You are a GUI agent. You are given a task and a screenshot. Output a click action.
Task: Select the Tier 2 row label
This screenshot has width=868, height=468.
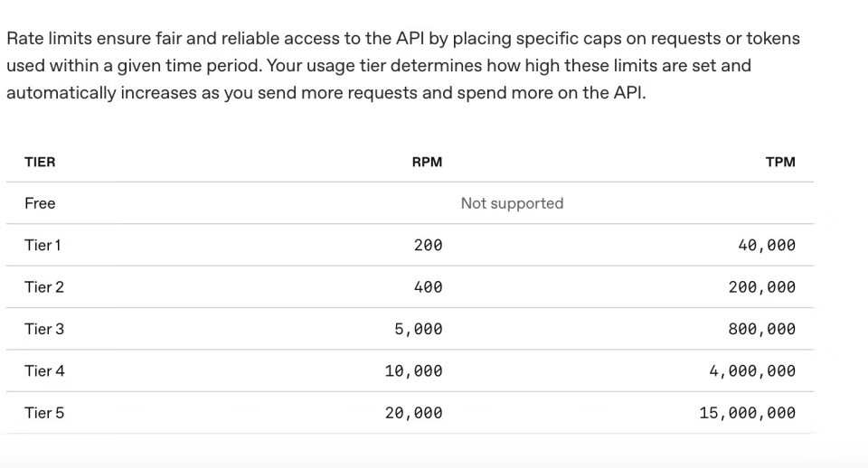[x=44, y=287]
